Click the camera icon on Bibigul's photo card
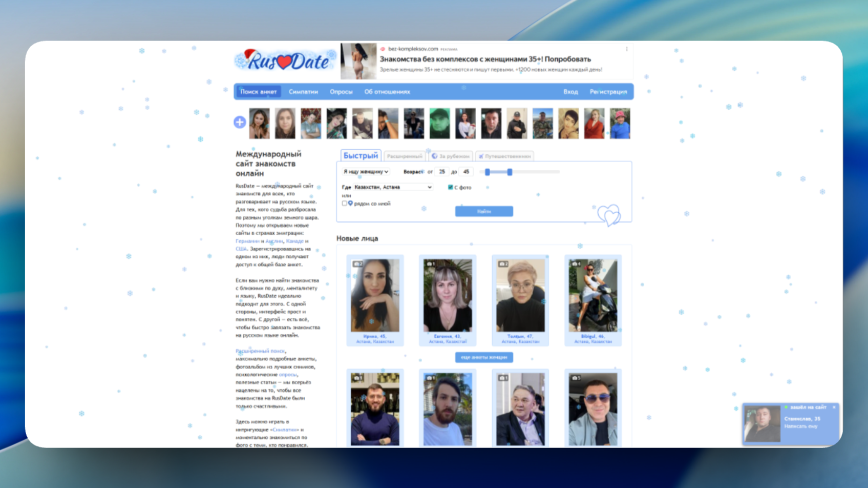This screenshot has height=488, width=868. pos(576,264)
